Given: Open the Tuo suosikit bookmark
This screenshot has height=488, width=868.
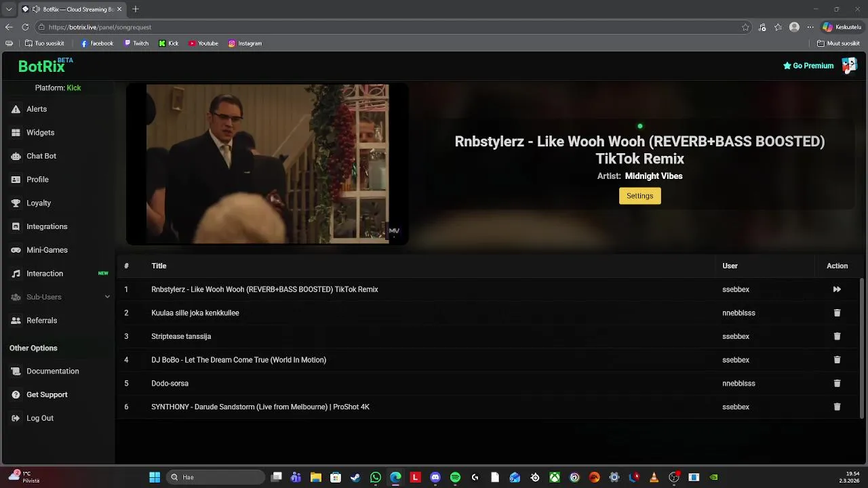Looking at the screenshot, I should [45, 43].
